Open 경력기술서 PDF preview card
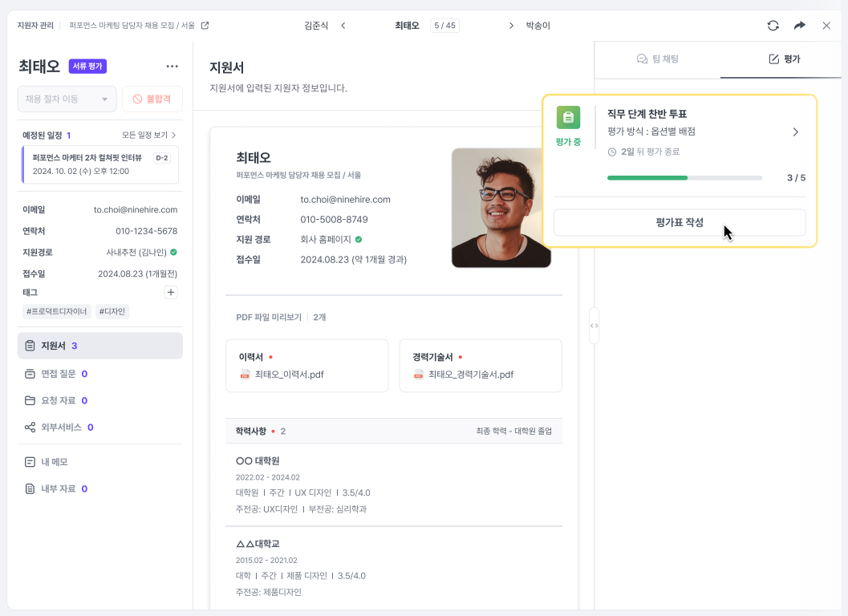The width and height of the screenshot is (848, 616). [x=481, y=366]
